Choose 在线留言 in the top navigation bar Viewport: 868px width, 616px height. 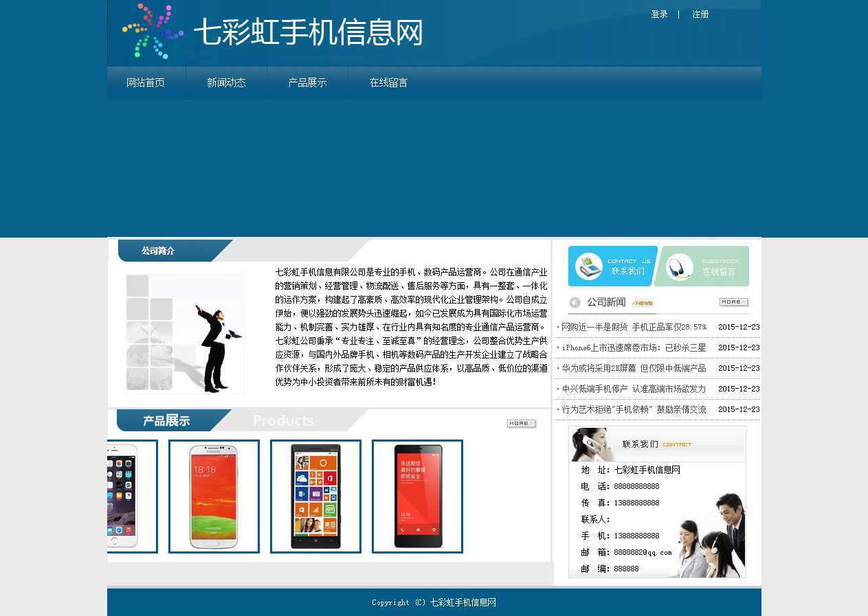[388, 83]
